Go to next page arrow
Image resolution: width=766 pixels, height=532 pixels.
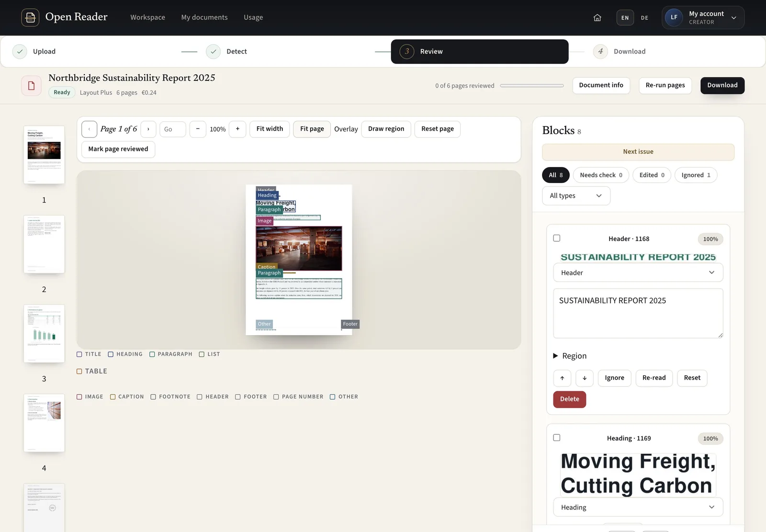tap(148, 129)
